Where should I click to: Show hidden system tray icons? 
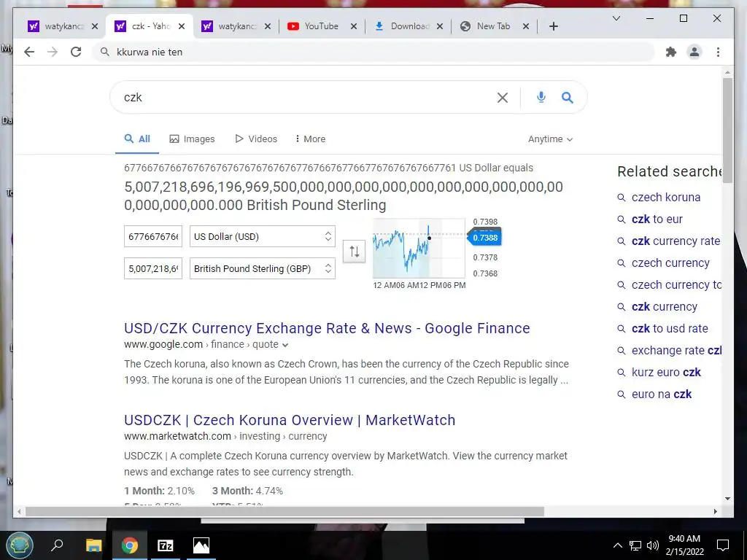617,545
